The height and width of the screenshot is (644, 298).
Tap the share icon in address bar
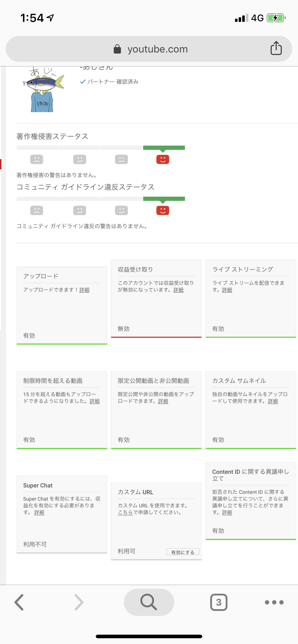pyautogui.click(x=276, y=48)
